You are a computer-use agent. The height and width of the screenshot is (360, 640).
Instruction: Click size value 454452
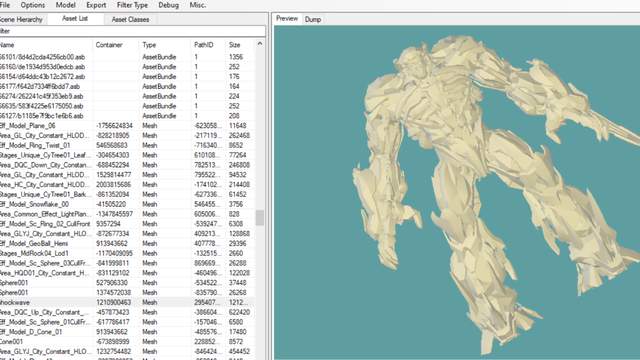(x=240, y=351)
